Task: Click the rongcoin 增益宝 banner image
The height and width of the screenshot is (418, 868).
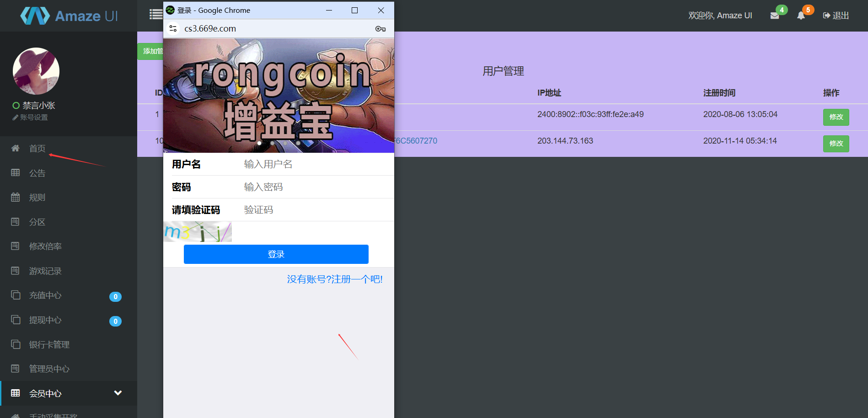Action: click(x=279, y=95)
